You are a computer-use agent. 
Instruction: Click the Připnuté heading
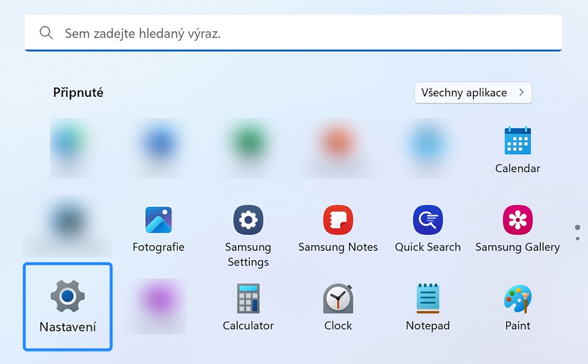(x=78, y=92)
